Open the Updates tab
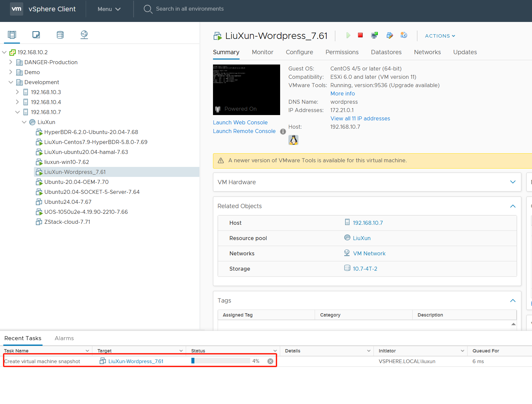Image resolution: width=532 pixels, height=404 pixels. click(465, 52)
